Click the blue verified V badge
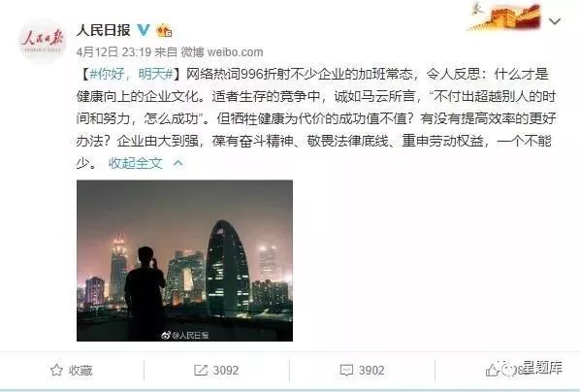Image resolution: width=580 pixels, height=392 pixels. 144,30
